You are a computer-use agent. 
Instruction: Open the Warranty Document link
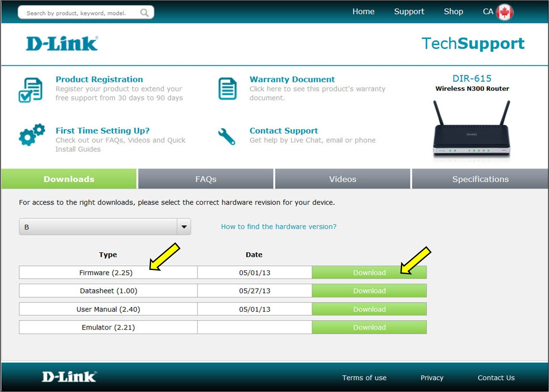pyautogui.click(x=292, y=79)
